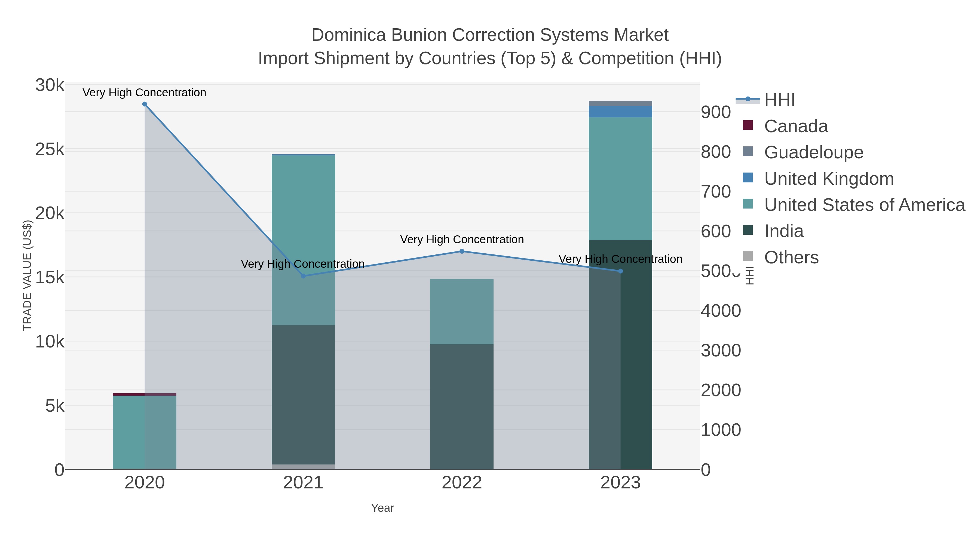The width and height of the screenshot is (980, 551).
Task: Click the 20k y-axis tick label
Action: (x=50, y=213)
